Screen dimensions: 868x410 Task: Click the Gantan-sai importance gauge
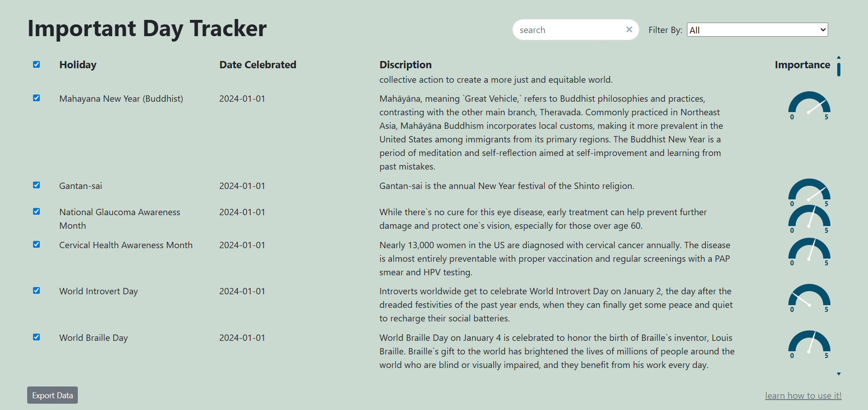809,191
